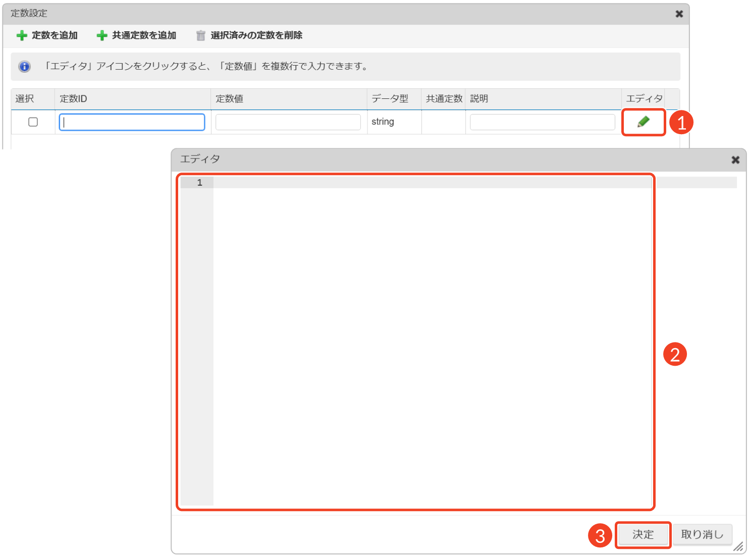
Task: Close the エディタ dialog with X
Action: (x=735, y=160)
